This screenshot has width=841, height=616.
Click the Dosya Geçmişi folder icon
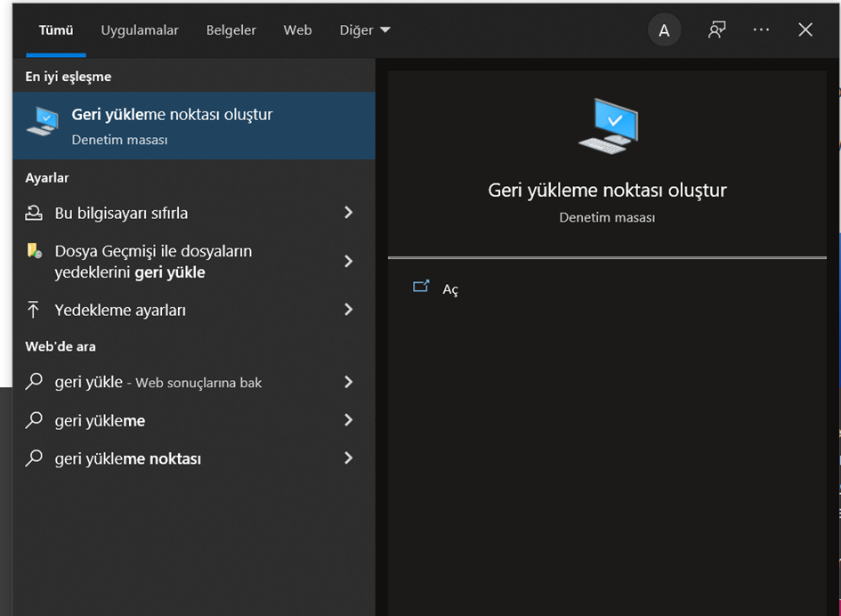click(x=34, y=251)
